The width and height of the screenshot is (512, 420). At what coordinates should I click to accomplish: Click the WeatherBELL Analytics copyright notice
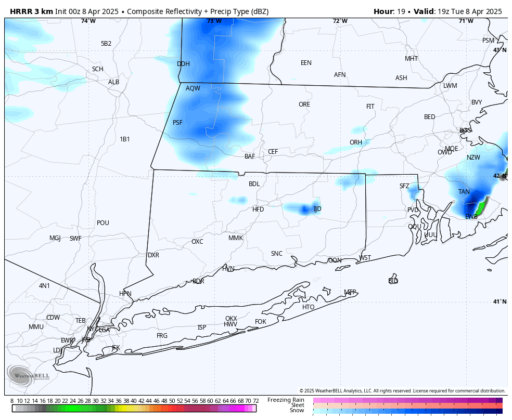(402, 391)
